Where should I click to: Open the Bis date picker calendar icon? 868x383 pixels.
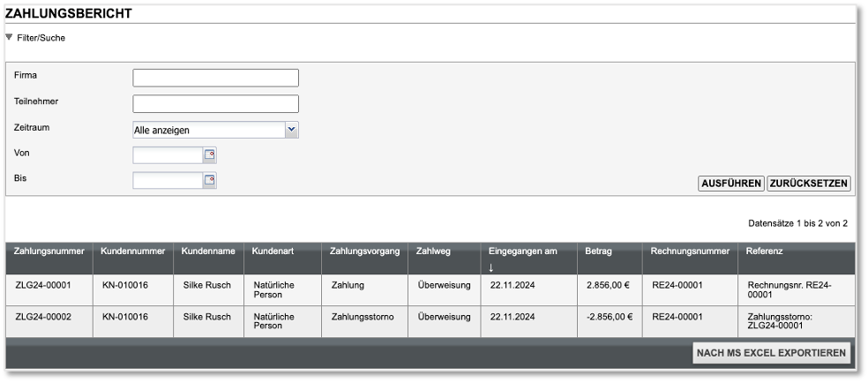click(x=210, y=181)
